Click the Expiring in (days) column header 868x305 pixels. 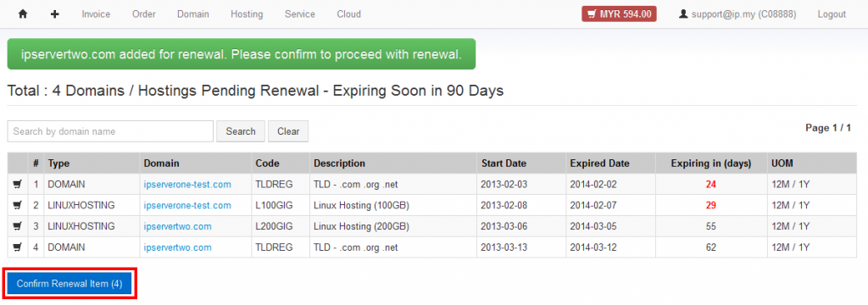click(x=711, y=164)
